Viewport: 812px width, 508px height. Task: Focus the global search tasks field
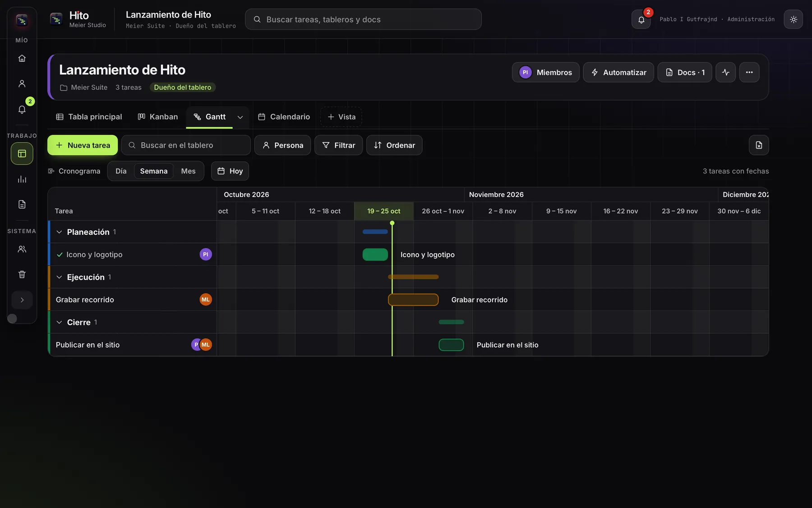click(363, 19)
